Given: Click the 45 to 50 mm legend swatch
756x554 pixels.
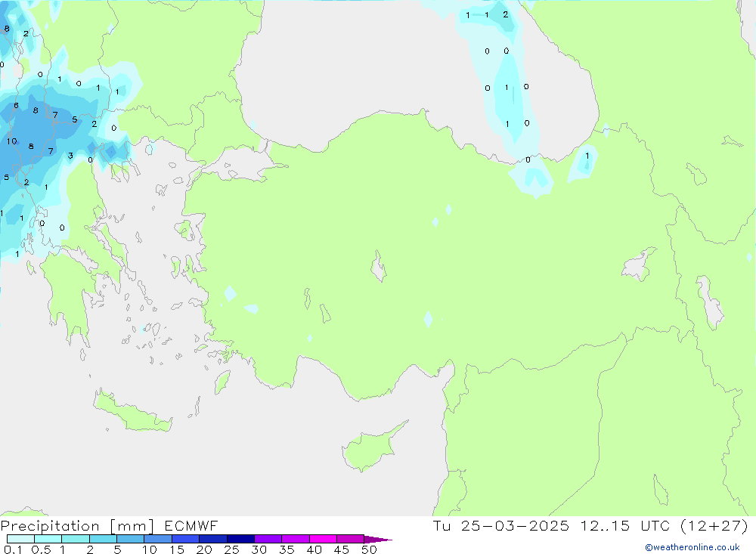Looking at the screenshot, I should [x=351, y=539].
